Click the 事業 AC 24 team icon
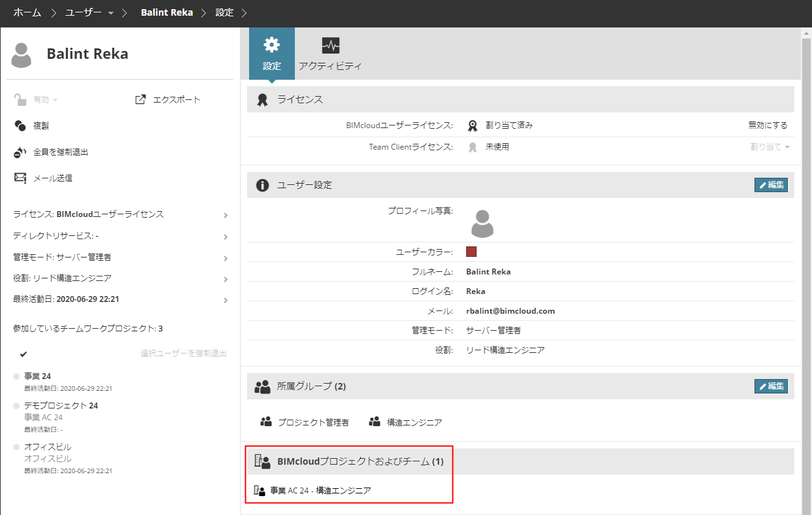This screenshot has height=515, width=812. tap(259, 490)
